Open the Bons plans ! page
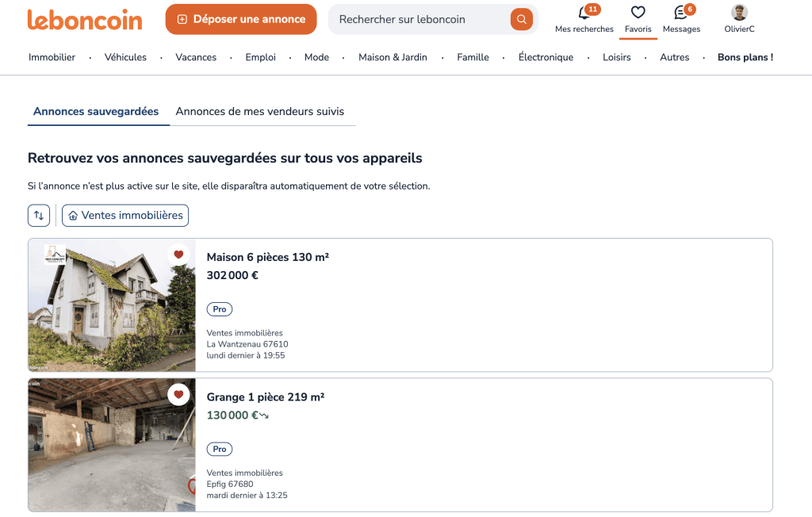This screenshot has width=812, height=517. (745, 57)
